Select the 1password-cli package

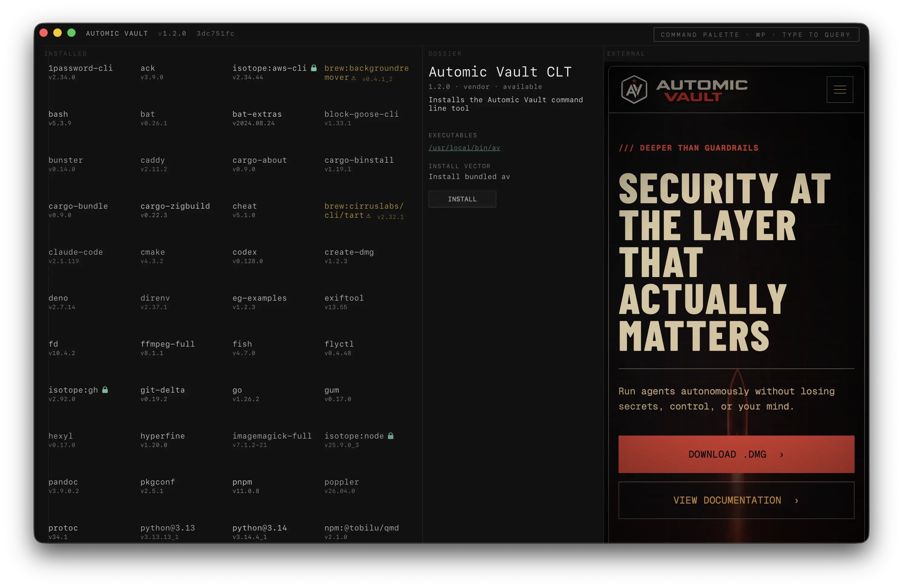(80, 72)
